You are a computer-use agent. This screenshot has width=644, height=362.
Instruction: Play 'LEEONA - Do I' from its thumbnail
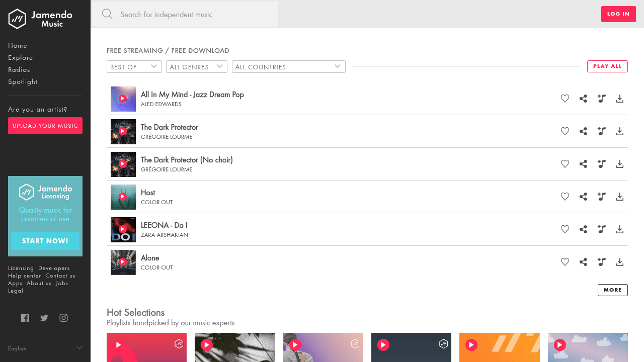(x=123, y=230)
